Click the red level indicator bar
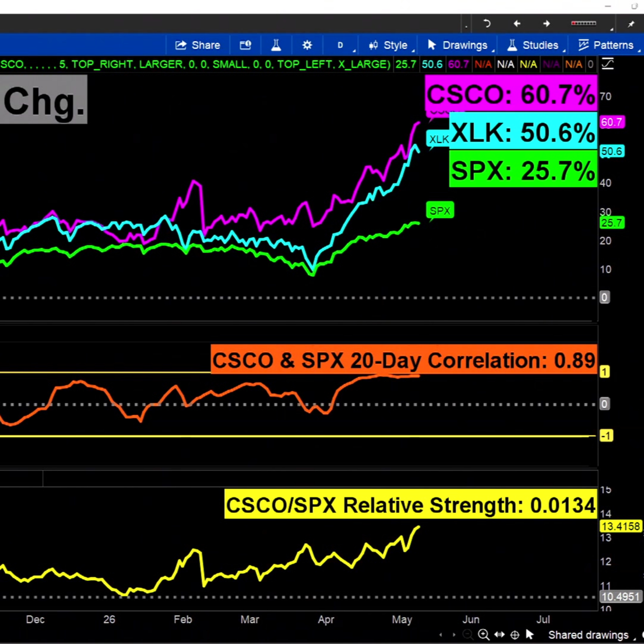Screen dimensions: 644x644 (x=584, y=23)
